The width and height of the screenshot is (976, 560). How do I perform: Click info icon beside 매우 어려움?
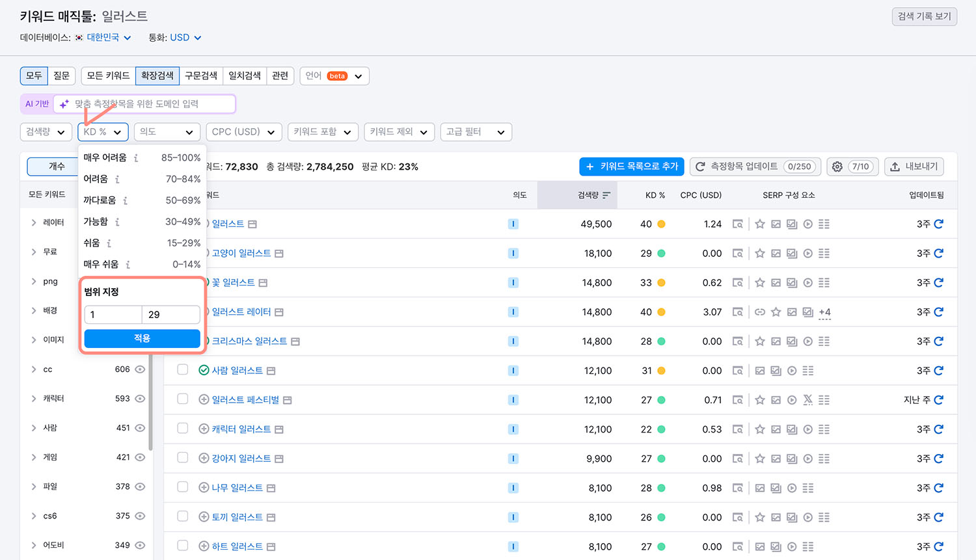coord(136,158)
